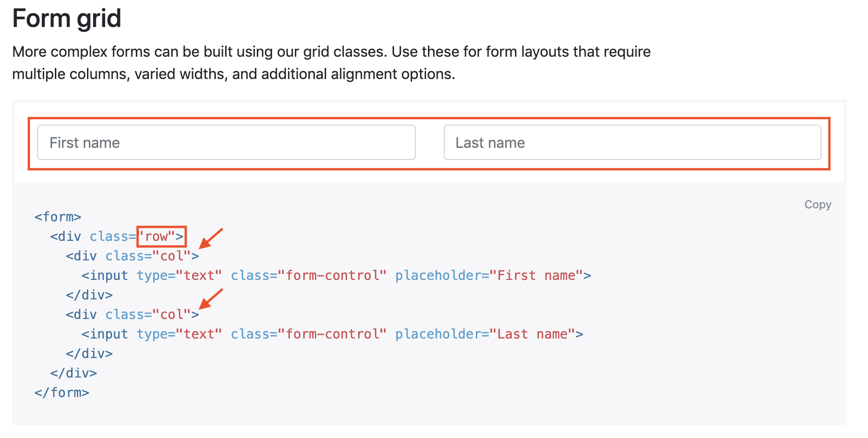Screen dimensions: 868x438
Task: Click the <div class= text on row line
Action: 93,237
